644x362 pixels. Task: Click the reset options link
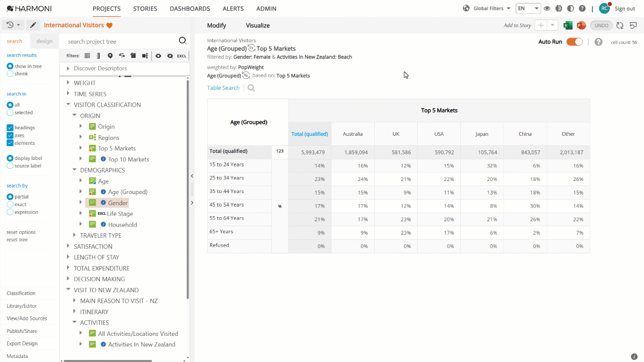coord(21,232)
